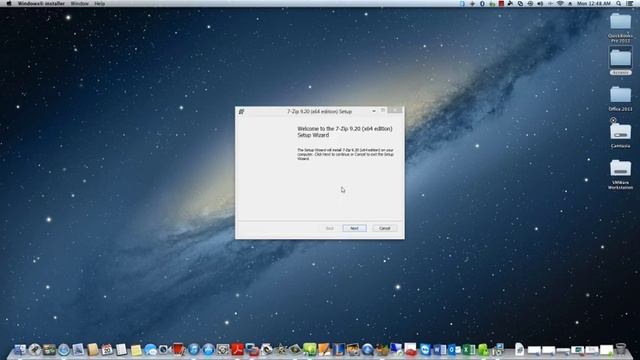Open iTunes from the Dock

click(193, 349)
